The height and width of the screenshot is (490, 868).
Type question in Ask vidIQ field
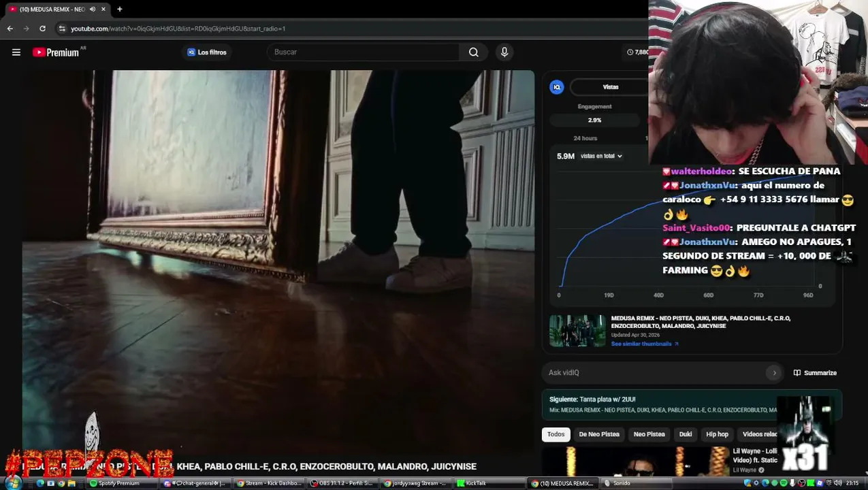(656, 372)
